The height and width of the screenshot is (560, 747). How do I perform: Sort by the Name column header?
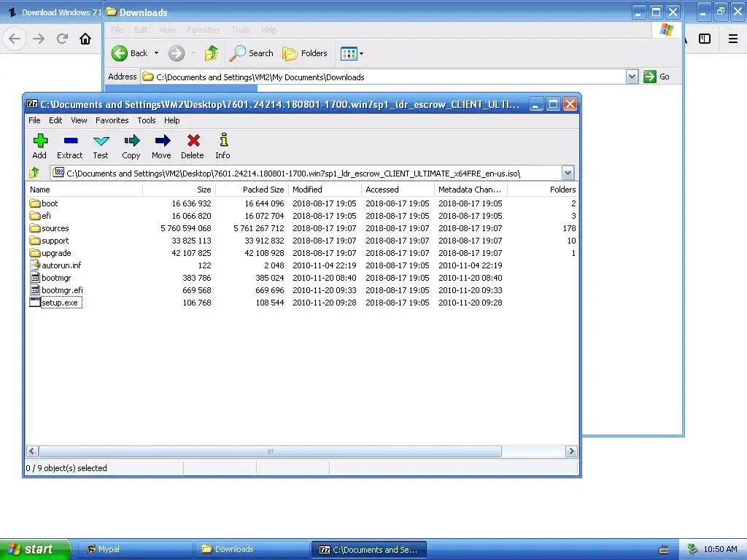pos(85,190)
